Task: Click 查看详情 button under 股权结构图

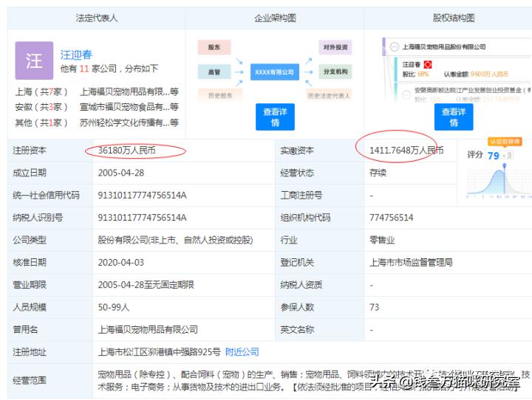Action: point(454,117)
